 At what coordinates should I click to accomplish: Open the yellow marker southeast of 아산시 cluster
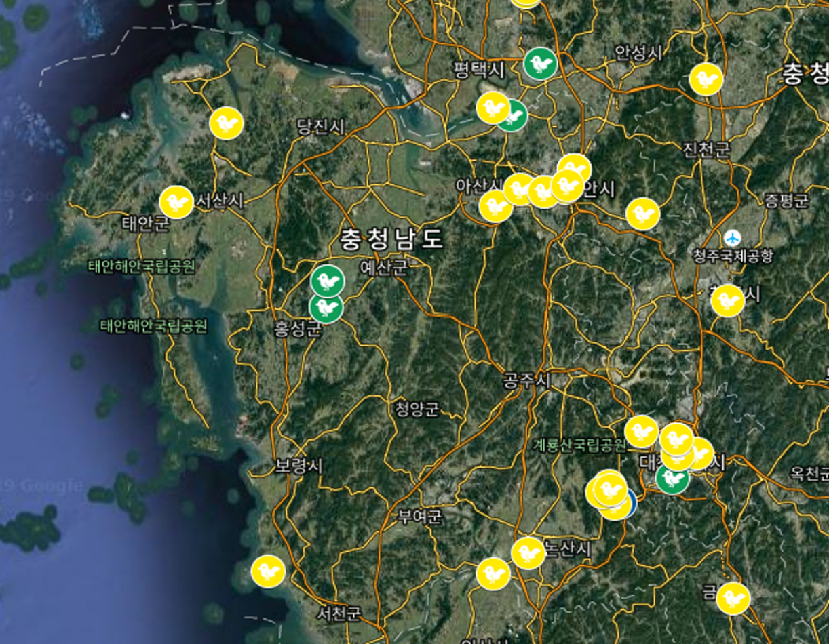pos(642,214)
